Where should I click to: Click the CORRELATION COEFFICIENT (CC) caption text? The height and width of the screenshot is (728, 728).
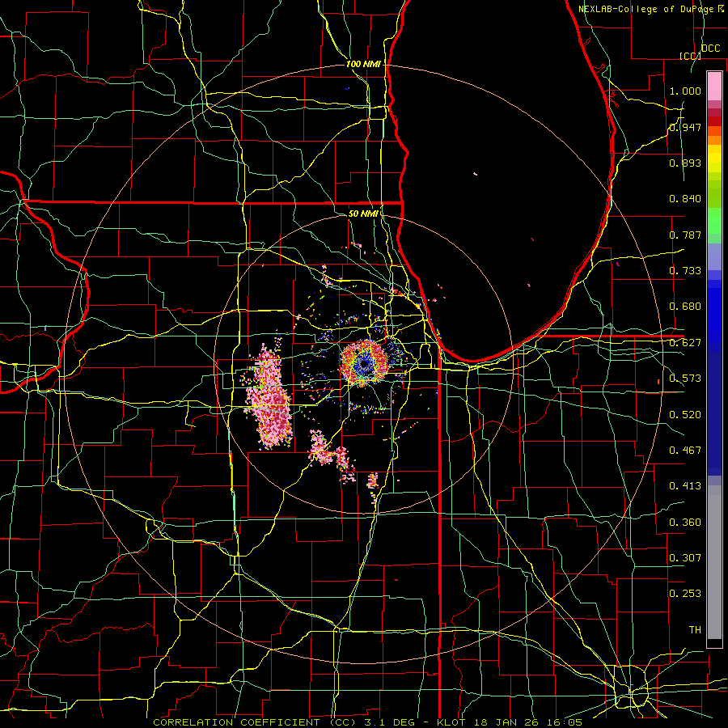[255, 722]
